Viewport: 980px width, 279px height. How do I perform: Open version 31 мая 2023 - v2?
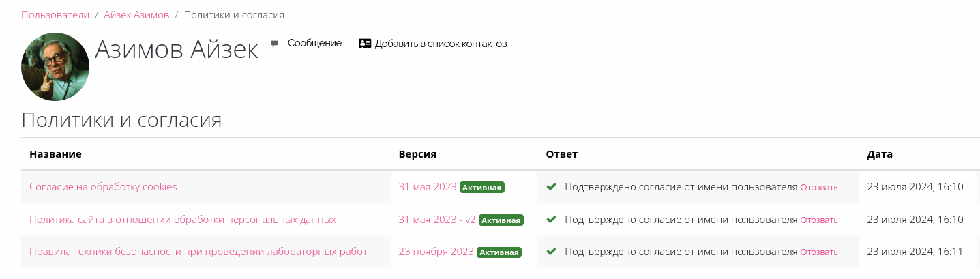437,219
